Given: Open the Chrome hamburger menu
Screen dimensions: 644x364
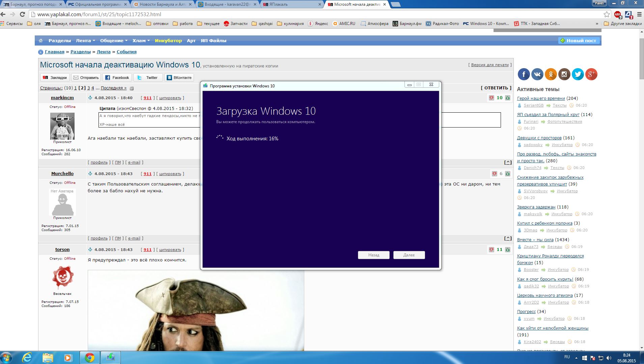Looking at the screenshot, I should [x=639, y=15].
